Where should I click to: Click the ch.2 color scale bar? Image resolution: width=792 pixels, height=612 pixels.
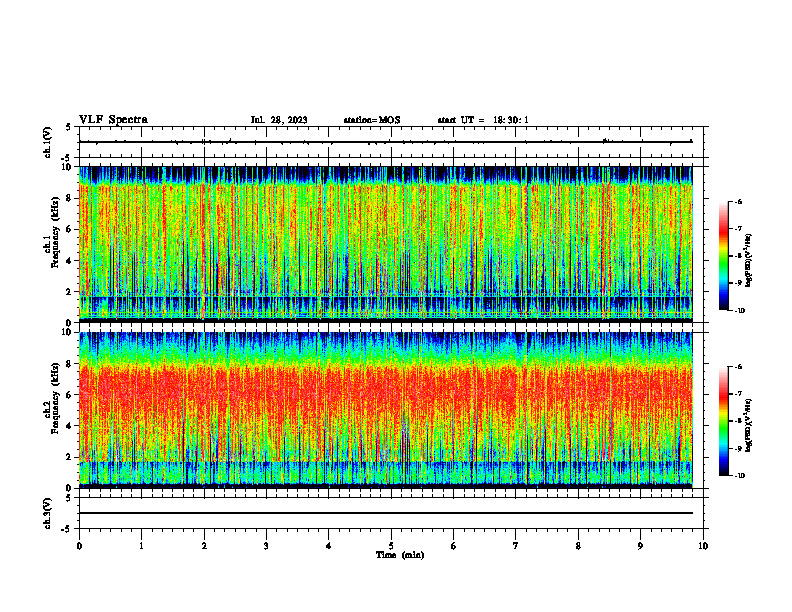[x=723, y=421]
